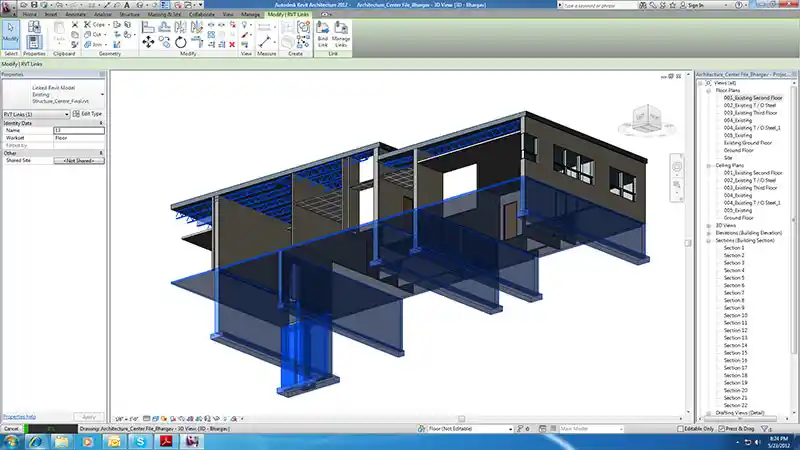Screen dimensions: 800x450
Task: Click the Measure Between Two References icon
Action: (x=264, y=27)
